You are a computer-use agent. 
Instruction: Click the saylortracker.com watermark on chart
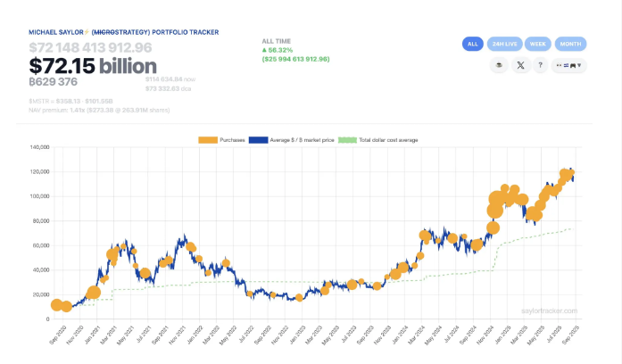pos(549,311)
